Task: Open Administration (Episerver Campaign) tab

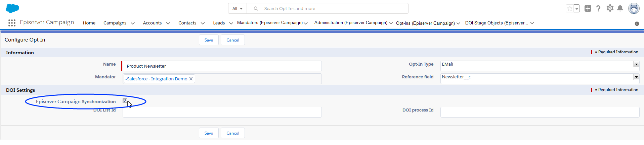Action: pos(351,22)
